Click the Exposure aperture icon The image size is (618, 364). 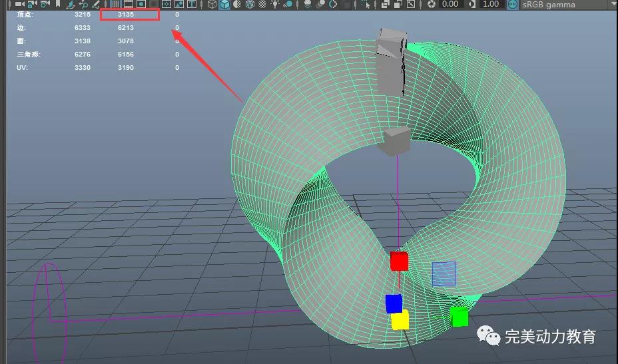pos(431,4)
